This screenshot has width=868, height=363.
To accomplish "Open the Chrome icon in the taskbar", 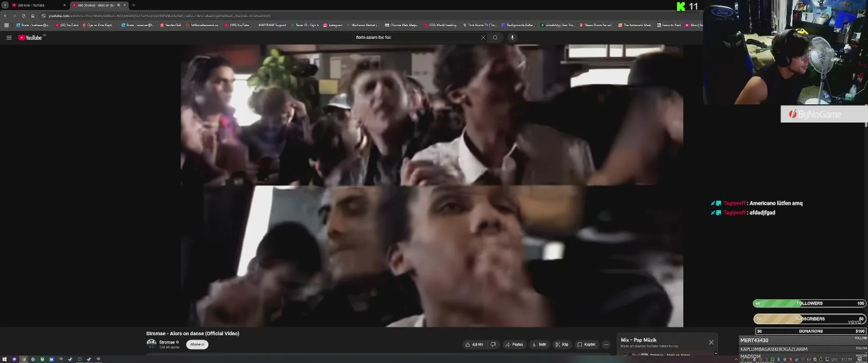I will [x=23, y=359].
